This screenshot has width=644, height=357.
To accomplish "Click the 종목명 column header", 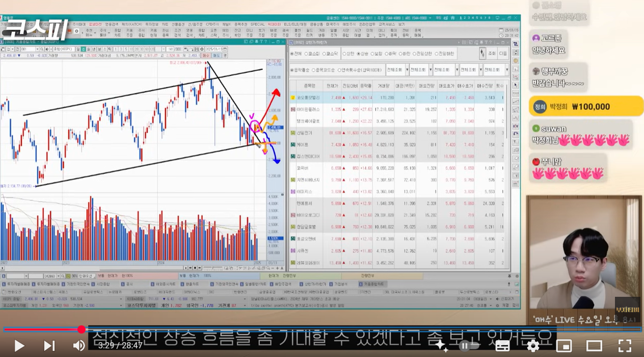I will click(310, 85).
